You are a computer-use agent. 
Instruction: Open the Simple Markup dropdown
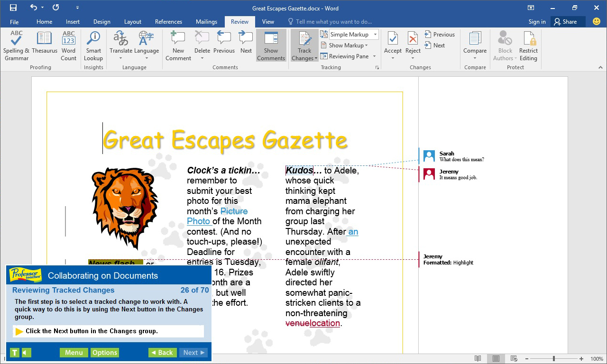375,34
